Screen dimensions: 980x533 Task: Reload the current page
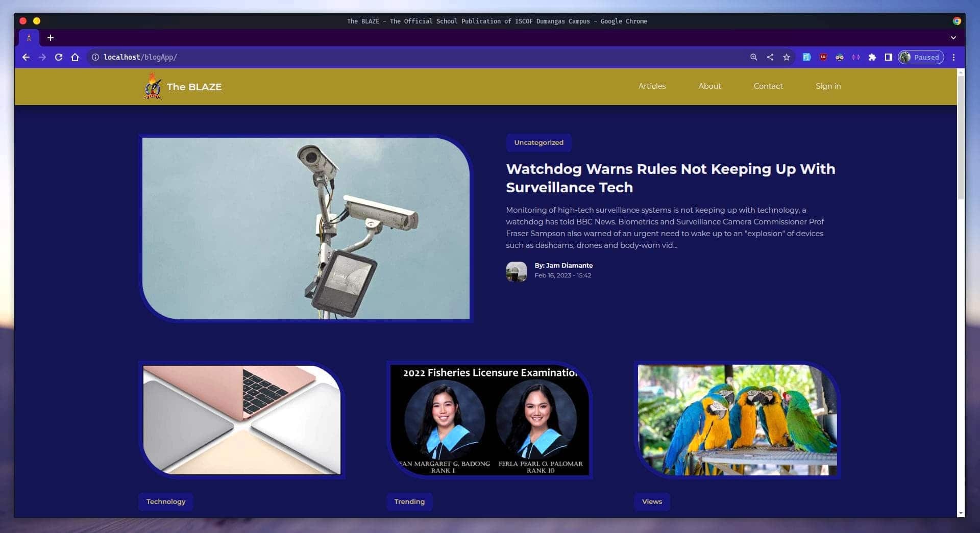coord(59,57)
